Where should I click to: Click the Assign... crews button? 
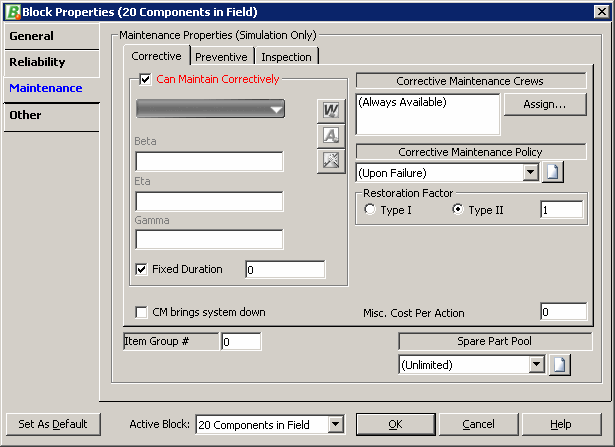click(x=545, y=104)
